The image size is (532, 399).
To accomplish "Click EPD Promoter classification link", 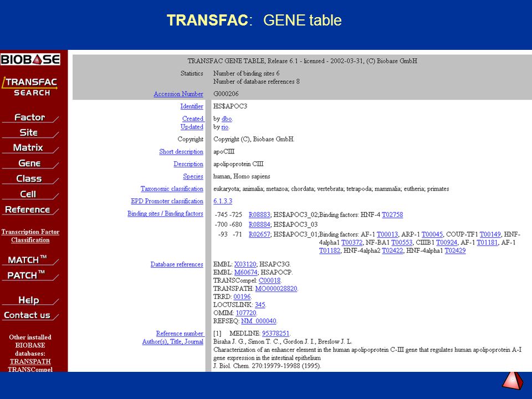I will click(x=167, y=201).
